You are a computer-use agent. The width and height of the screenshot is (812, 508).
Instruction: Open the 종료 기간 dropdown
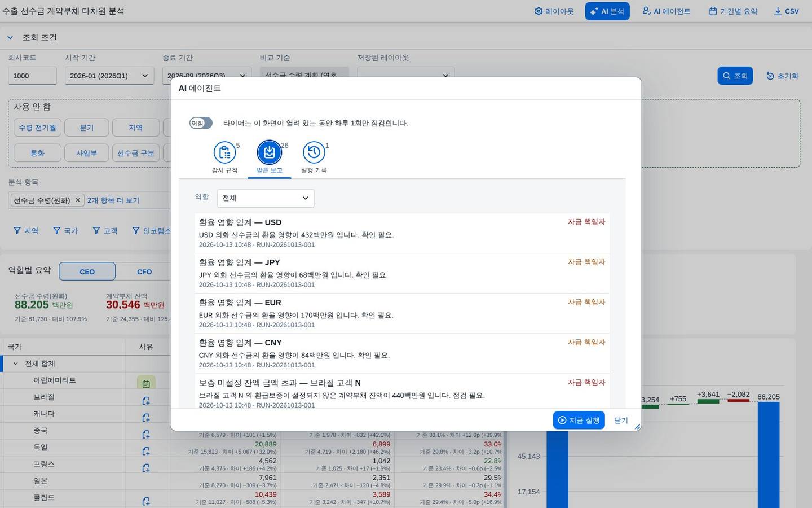pyautogui.click(x=207, y=76)
